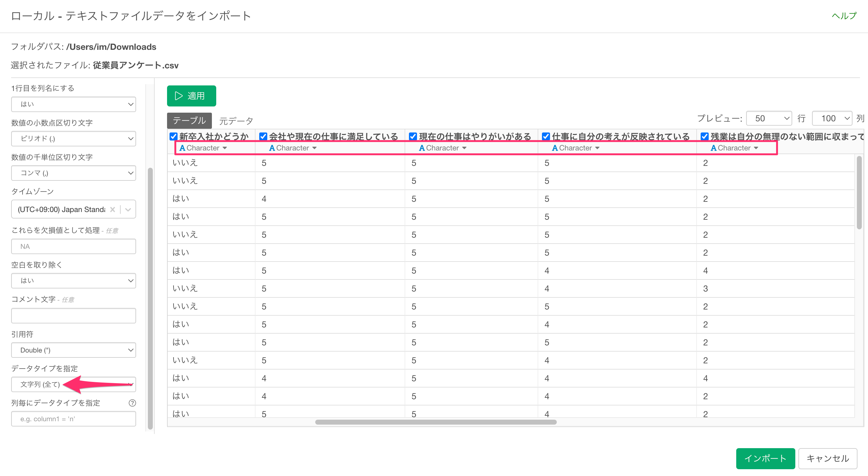Switch to the テーブル tab
Screen dimensions: 868x476
click(189, 120)
